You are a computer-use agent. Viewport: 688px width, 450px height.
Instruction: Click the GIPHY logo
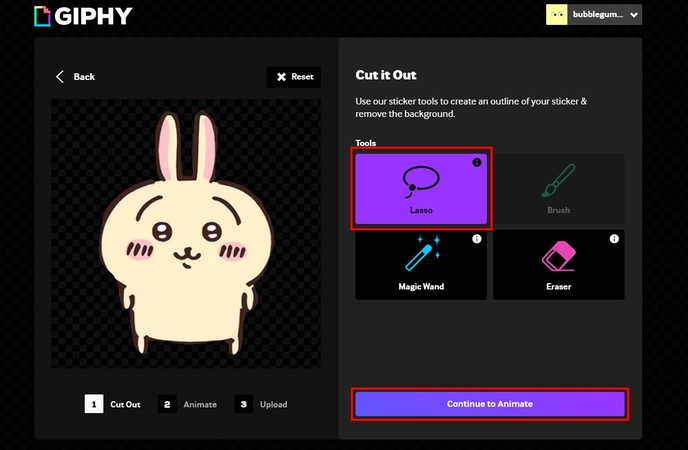tap(83, 16)
